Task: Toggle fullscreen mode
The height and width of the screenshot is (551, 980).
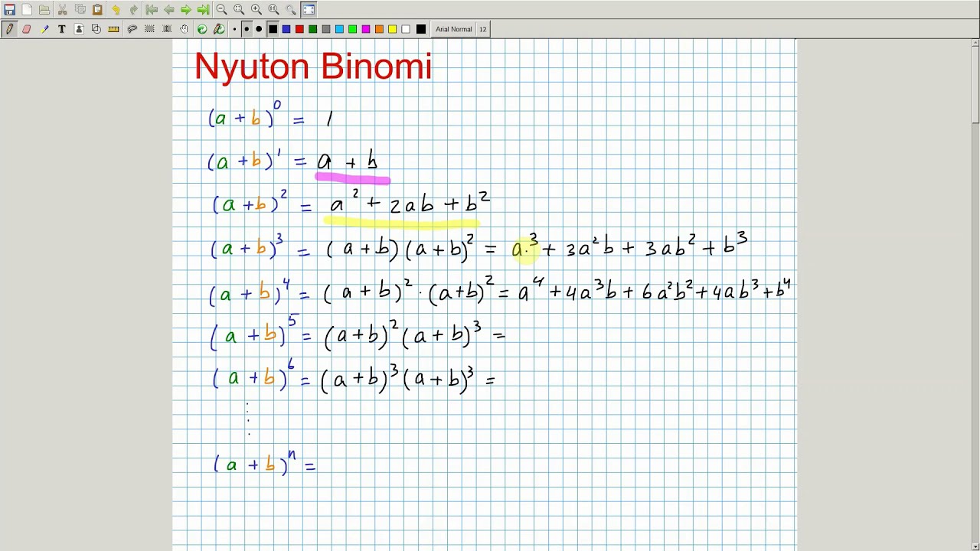Action: point(309,10)
